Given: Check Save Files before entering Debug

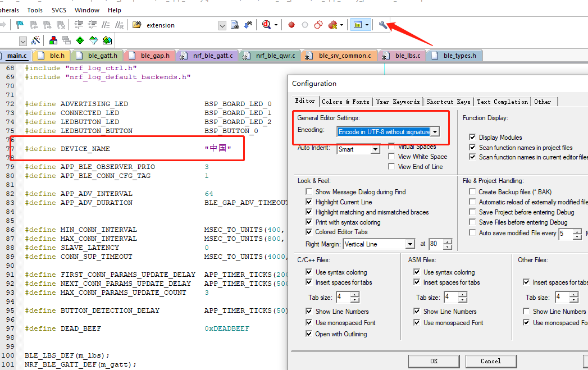Looking at the screenshot, I should coord(472,222).
